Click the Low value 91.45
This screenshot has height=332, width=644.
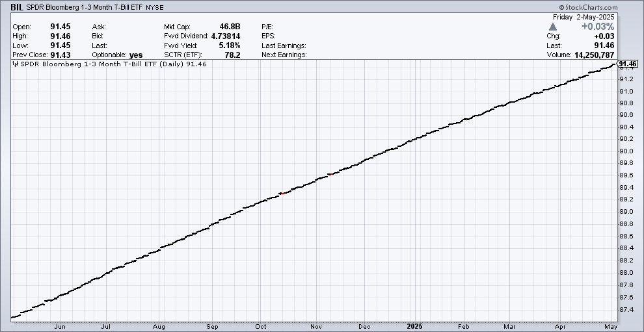[x=60, y=45]
